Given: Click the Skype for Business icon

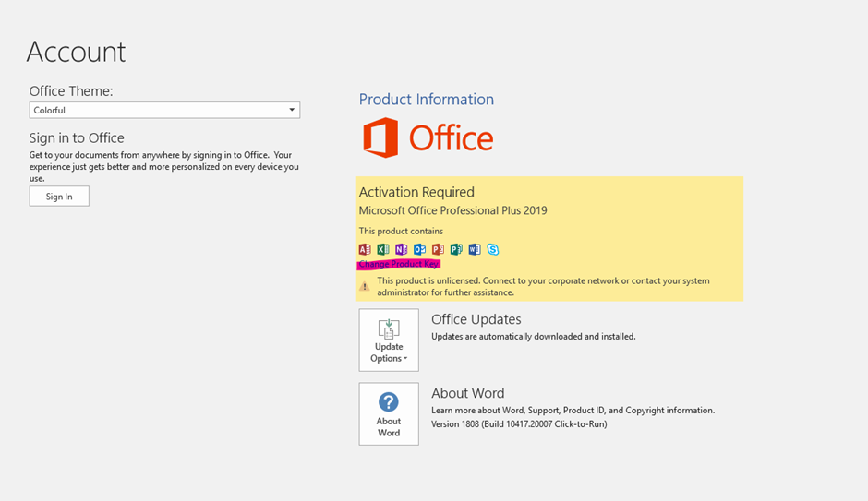Looking at the screenshot, I should coord(493,249).
